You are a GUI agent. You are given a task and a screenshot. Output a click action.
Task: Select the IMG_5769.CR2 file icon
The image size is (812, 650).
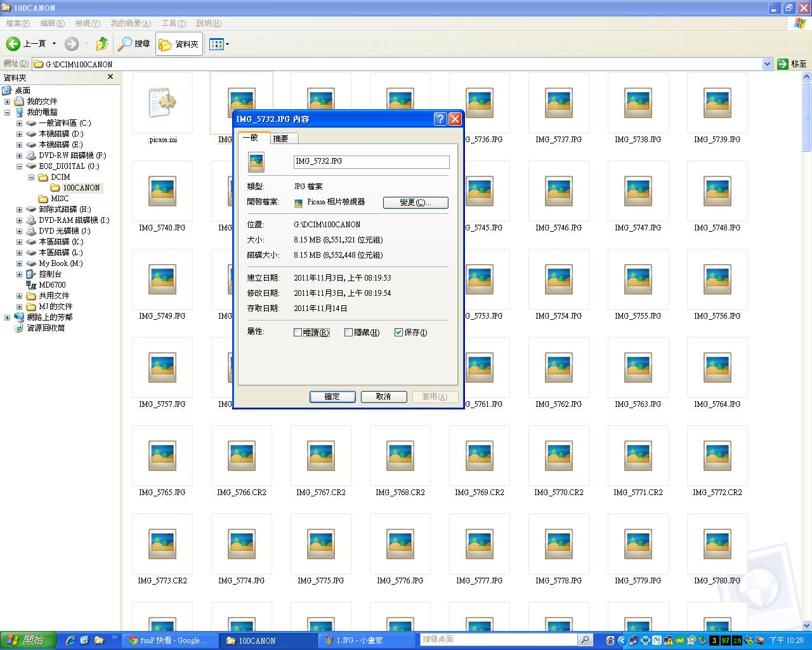(480, 456)
